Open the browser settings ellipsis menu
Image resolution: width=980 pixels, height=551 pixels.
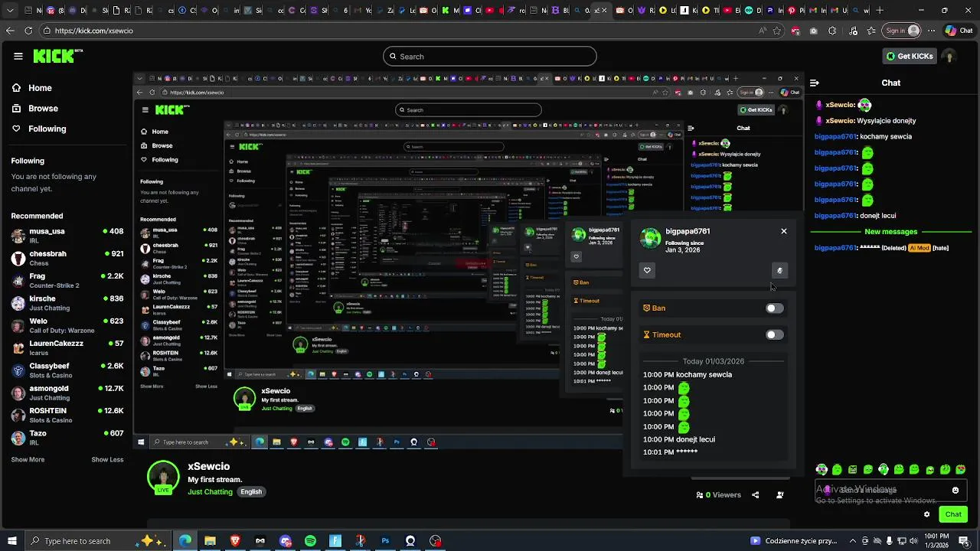[x=931, y=31]
